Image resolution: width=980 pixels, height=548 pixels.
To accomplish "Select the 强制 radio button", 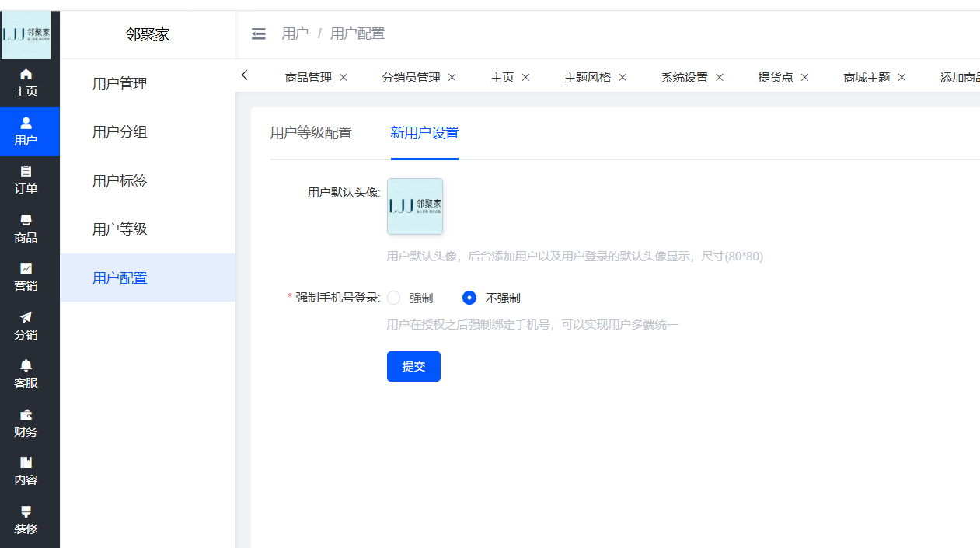I will point(394,298).
